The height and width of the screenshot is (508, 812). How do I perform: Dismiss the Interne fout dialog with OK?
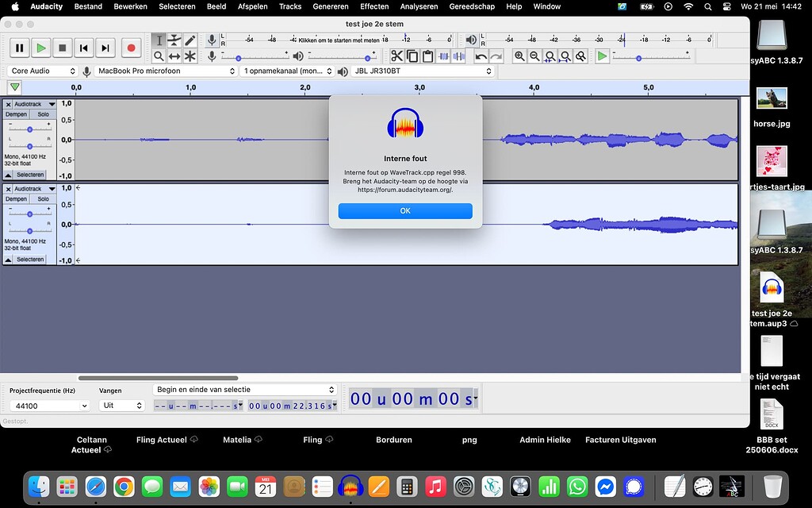coord(405,210)
